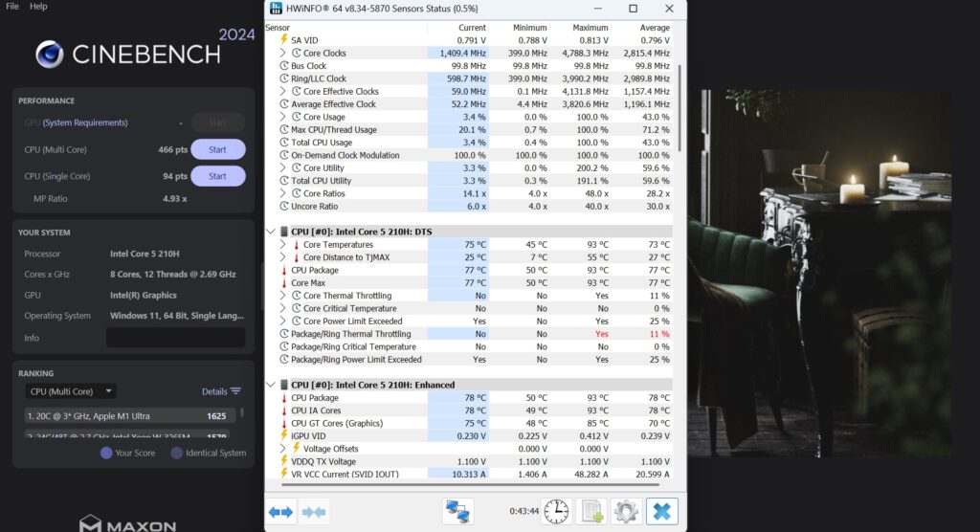
Task: Click the VDDQ TX Voltage bolt icon
Action: tap(283, 461)
